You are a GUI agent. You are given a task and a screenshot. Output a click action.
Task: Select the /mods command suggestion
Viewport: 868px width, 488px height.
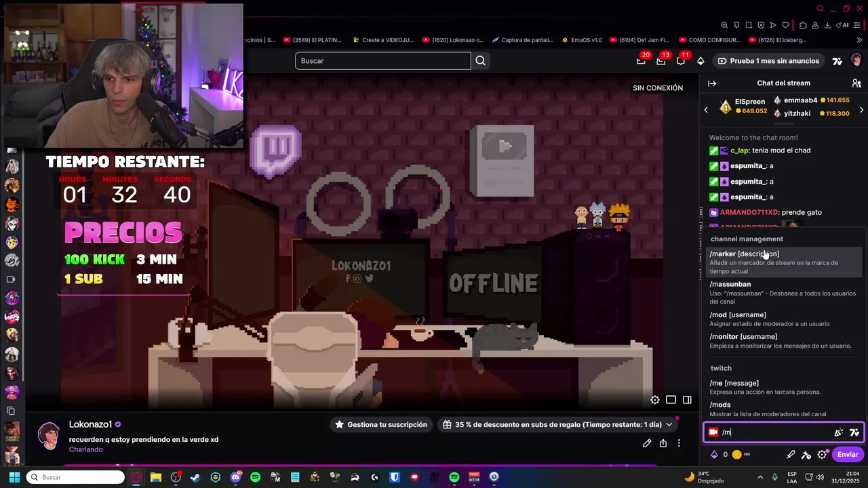coord(783,409)
